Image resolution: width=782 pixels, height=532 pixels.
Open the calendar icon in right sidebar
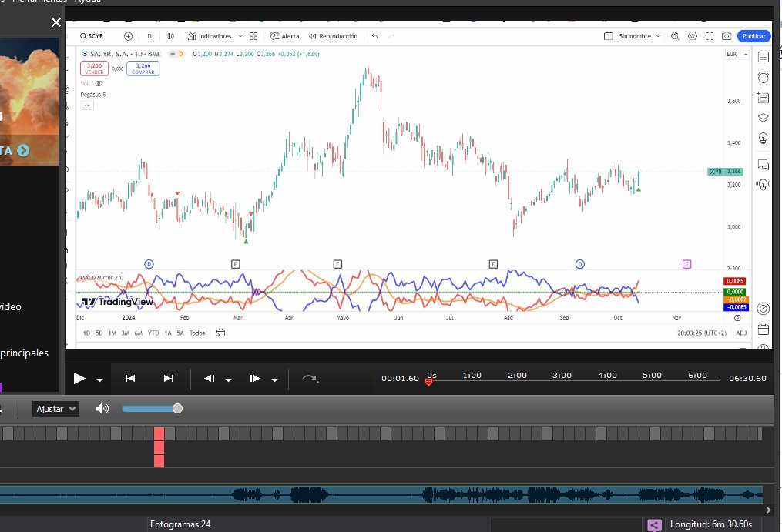click(x=763, y=329)
